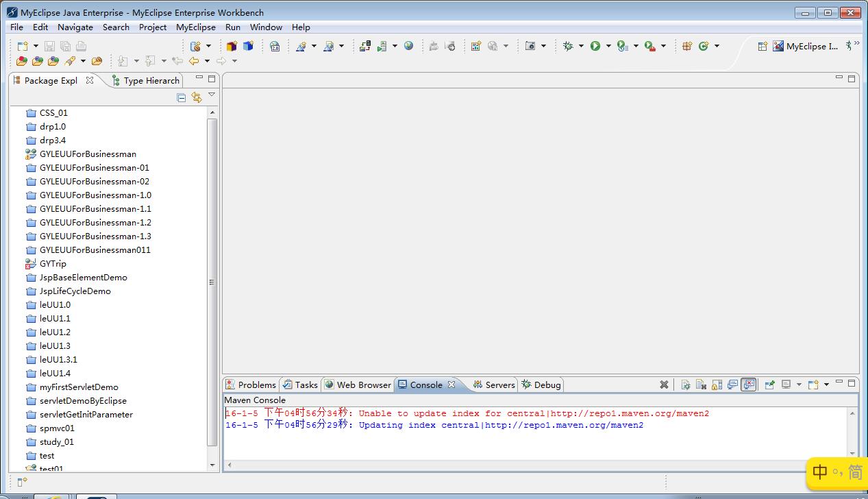Click the Print toolbar icon
Viewport: 868px width, 499px height.
(x=81, y=46)
